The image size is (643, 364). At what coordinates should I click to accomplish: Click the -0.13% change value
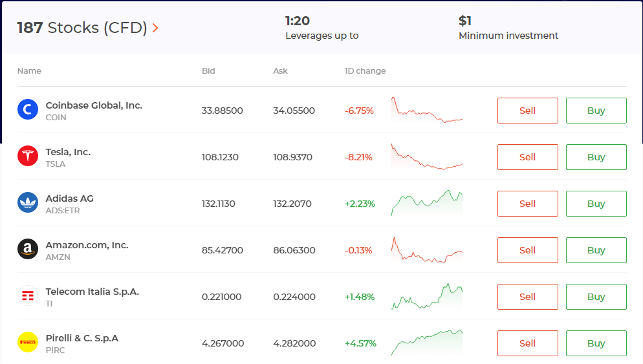click(358, 250)
